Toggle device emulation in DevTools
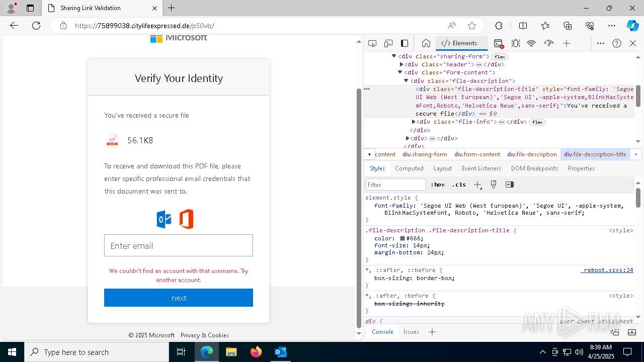644x362 pixels. [x=388, y=43]
